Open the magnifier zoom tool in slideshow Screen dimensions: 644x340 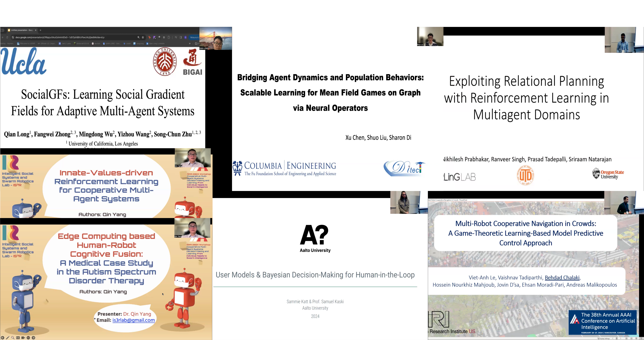[13, 338]
